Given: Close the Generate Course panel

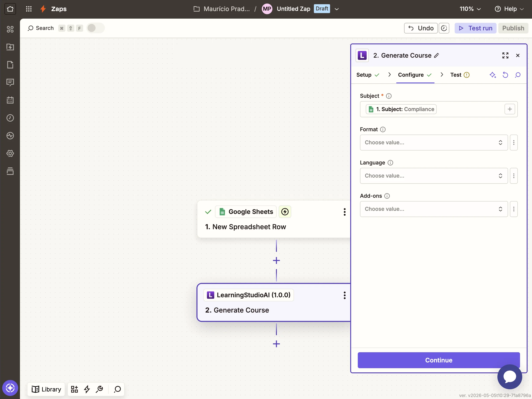Looking at the screenshot, I should click(x=518, y=56).
